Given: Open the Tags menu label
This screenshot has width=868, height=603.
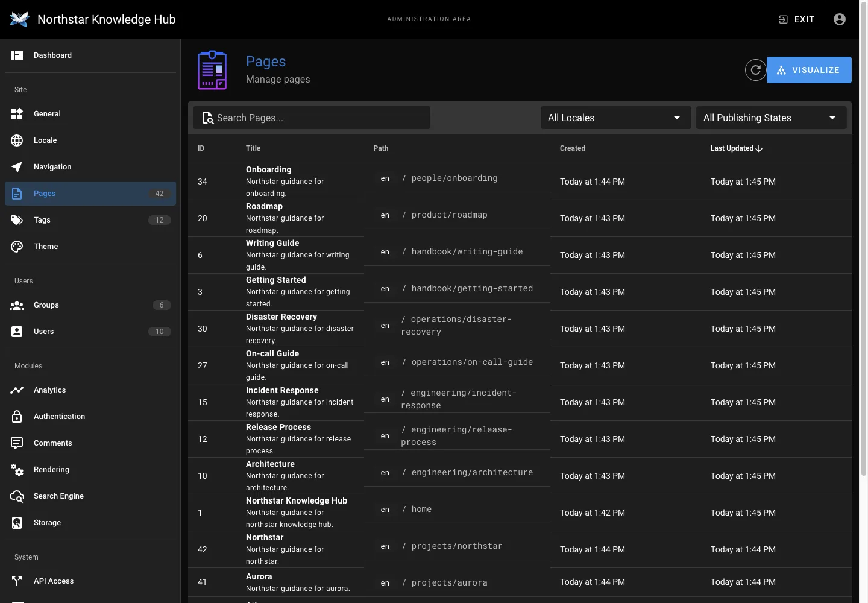Looking at the screenshot, I should (x=42, y=220).
